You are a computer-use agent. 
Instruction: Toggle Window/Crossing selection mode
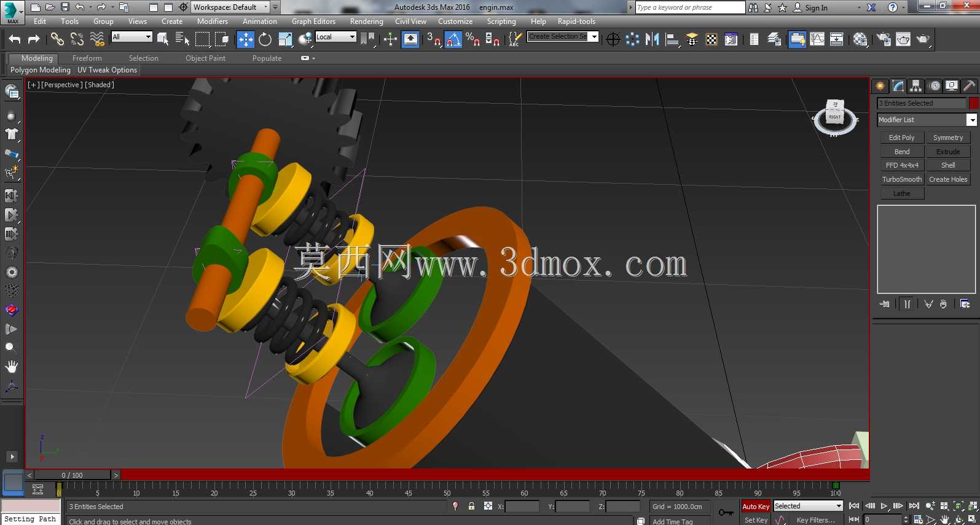[222, 39]
